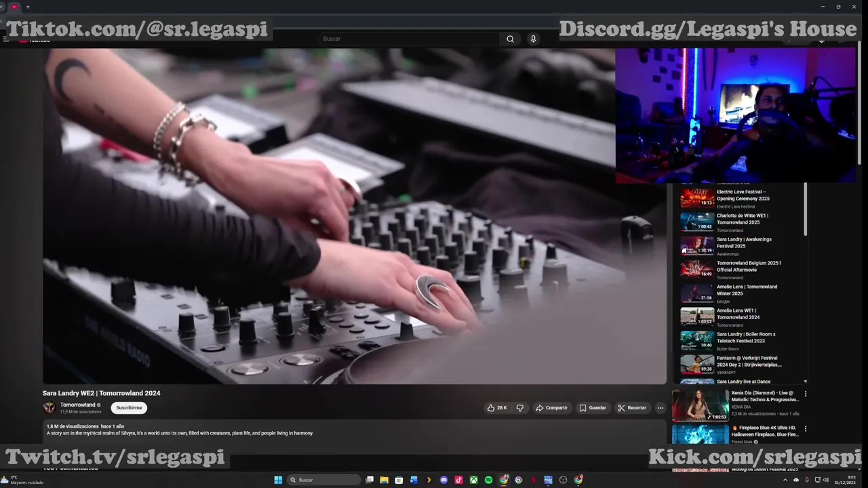Subscribe with the Suscribirme button
868x488 pixels.
129,408
